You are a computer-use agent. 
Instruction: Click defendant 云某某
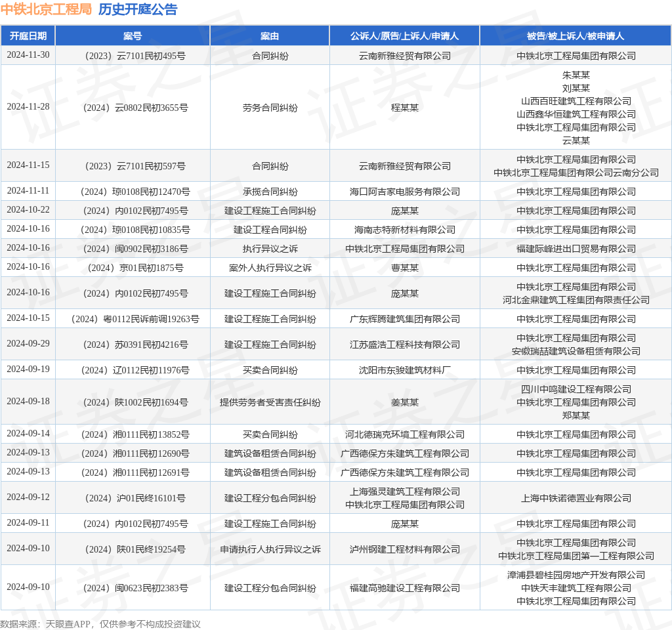point(576,140)
